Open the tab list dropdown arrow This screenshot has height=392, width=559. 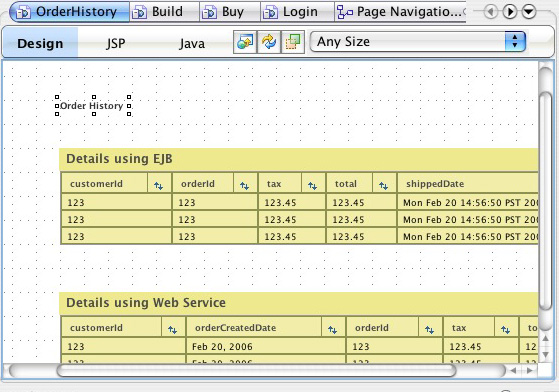(529, 12)
